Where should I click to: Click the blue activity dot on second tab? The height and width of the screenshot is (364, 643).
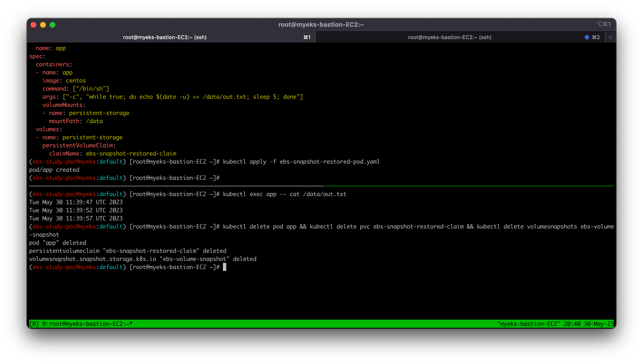[x=587, y=37]
